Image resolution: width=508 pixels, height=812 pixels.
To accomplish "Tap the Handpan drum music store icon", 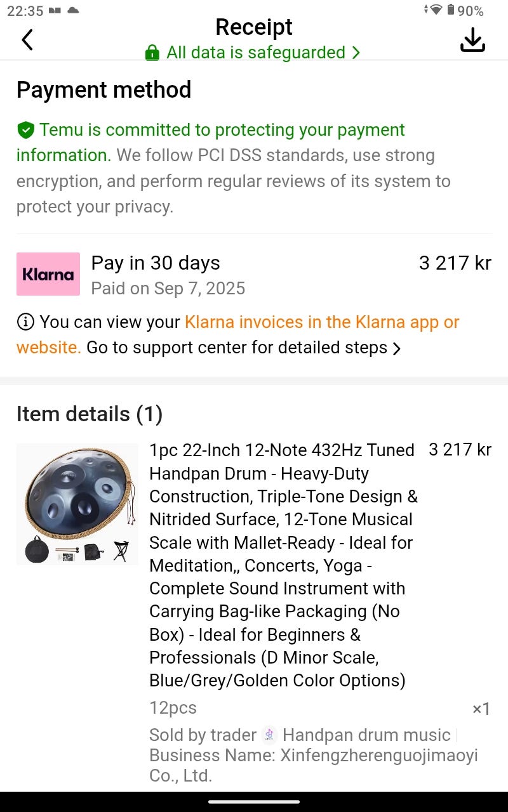I will [269, 735].
